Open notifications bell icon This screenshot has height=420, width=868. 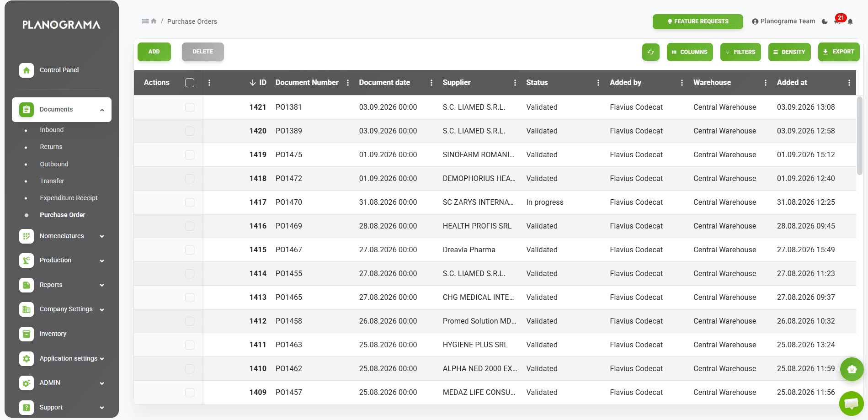tap(850, 21)
